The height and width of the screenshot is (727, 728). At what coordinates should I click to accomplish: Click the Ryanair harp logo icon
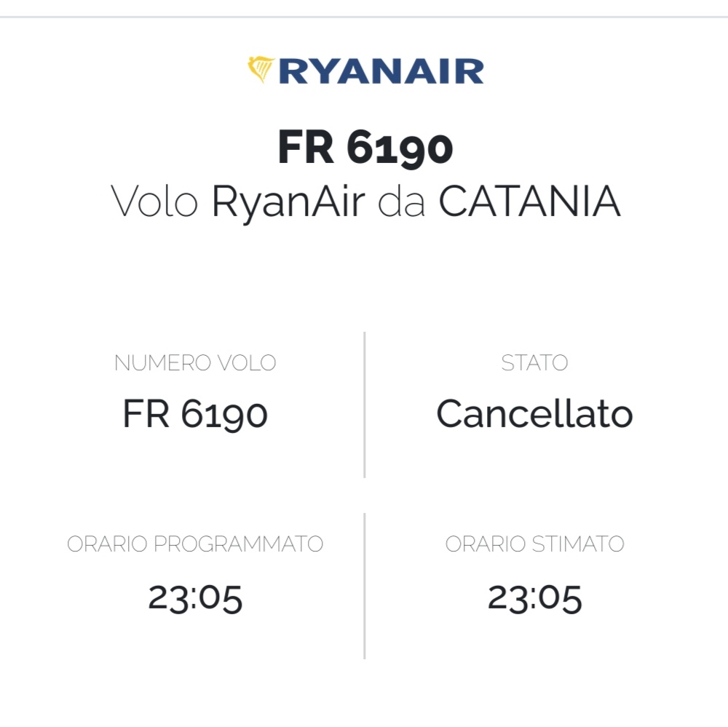261,70
